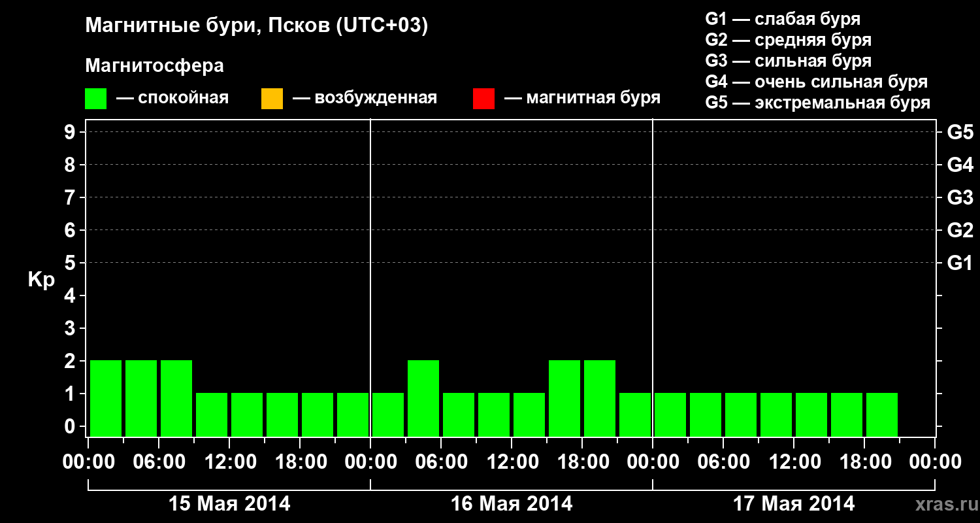The width and height of the screenshot is (980, 523).
Task: Click the '18:00' tick label of 16 May
Action: [583, 462]
